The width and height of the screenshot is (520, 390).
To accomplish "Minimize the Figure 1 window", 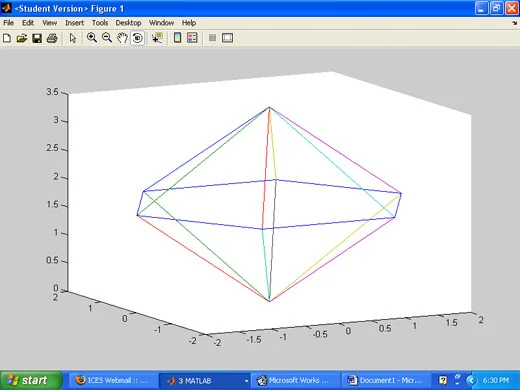I will click(x=481, y=8).
